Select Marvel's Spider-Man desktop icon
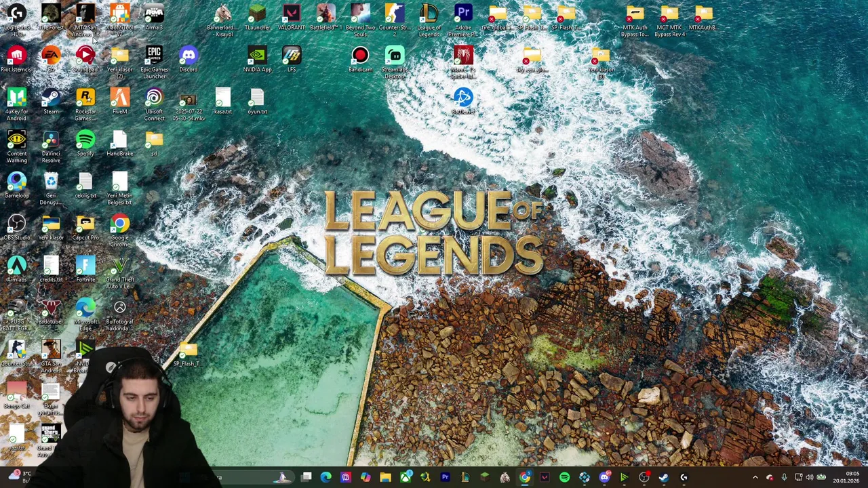Viewport: 868px width, 488px height. tap(463, 62)
